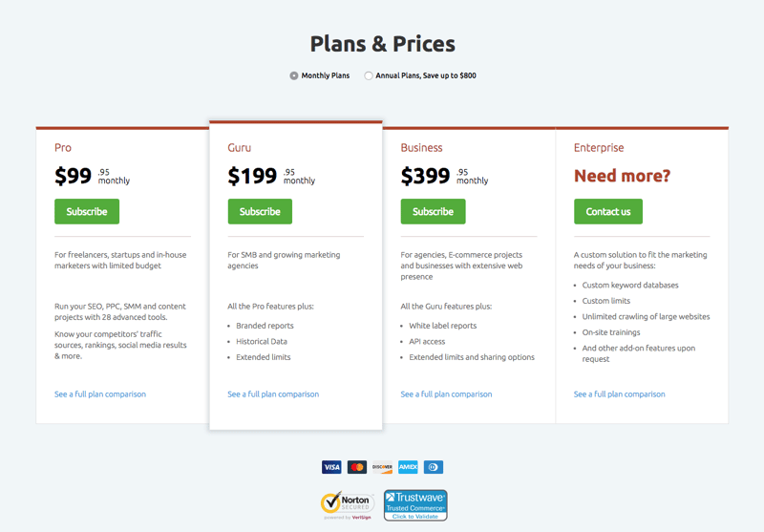Open full plan comparison under Enterprise
Image resolution: width=764 pixels, height=532 pixels.
point(619,394)
